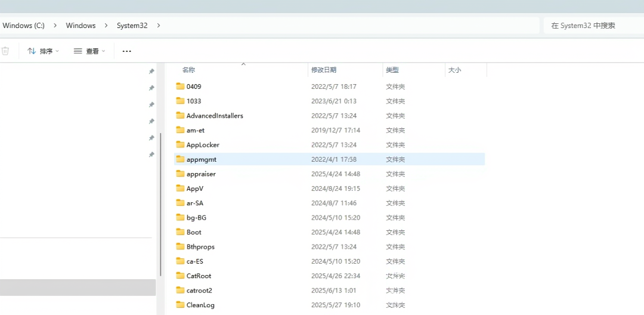The width and height of the screenshot is (644, 315).
Task: Click date 2019/12/7 17:14
Action: click(x=336, y=130)
